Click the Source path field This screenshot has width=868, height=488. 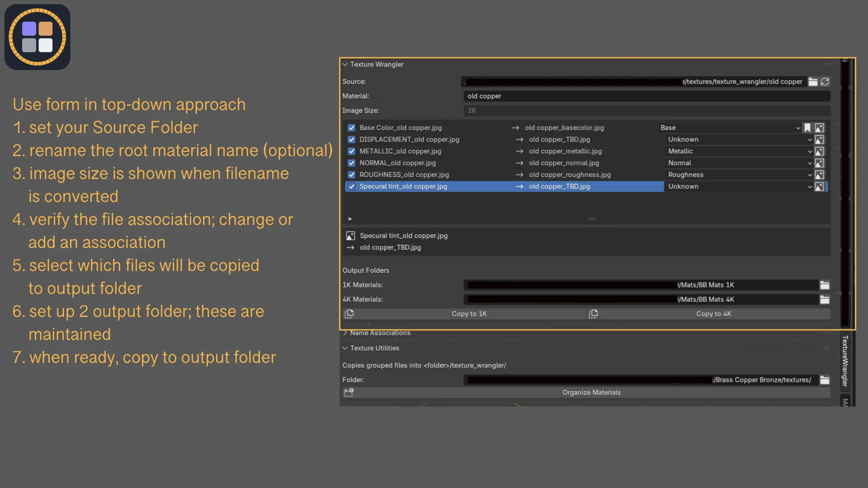tap(634, 82)
